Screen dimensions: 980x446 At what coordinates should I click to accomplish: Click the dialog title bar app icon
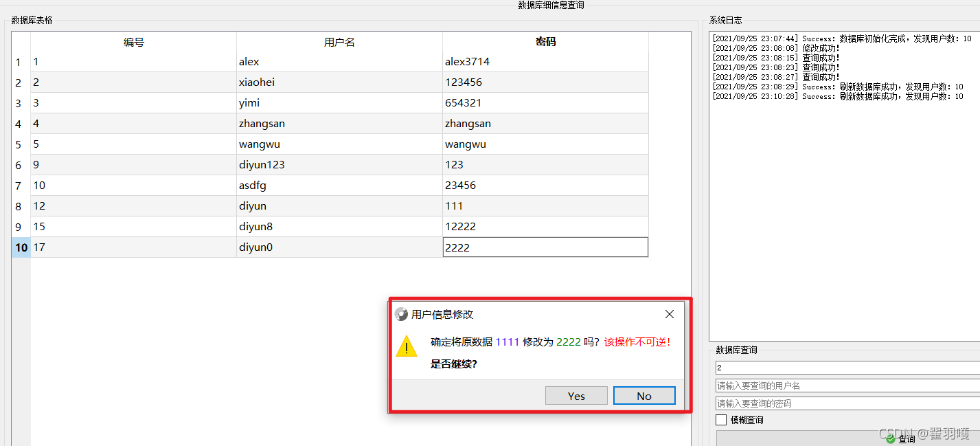pos(402,315)
